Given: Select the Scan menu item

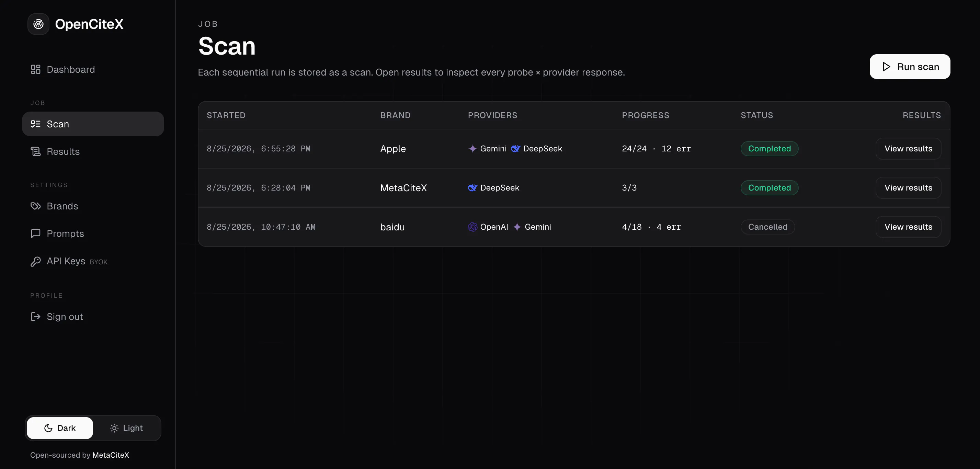Looking at the screenshot, I should click(93, 124).
